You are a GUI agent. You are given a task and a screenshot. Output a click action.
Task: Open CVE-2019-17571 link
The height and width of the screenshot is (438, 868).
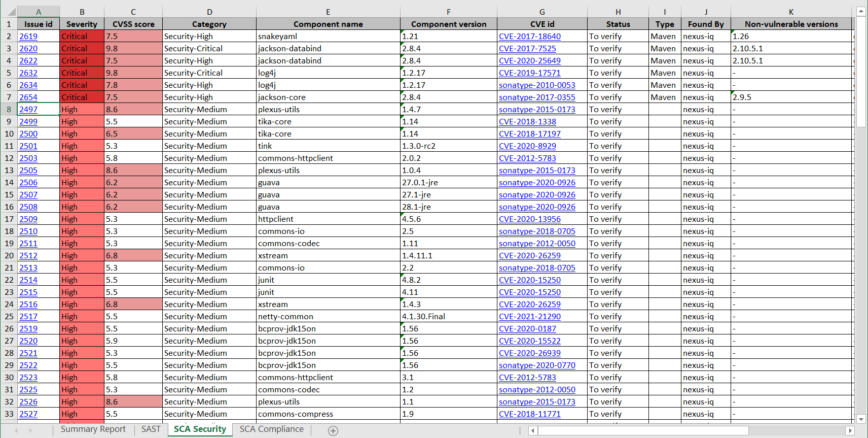[530, 73]
